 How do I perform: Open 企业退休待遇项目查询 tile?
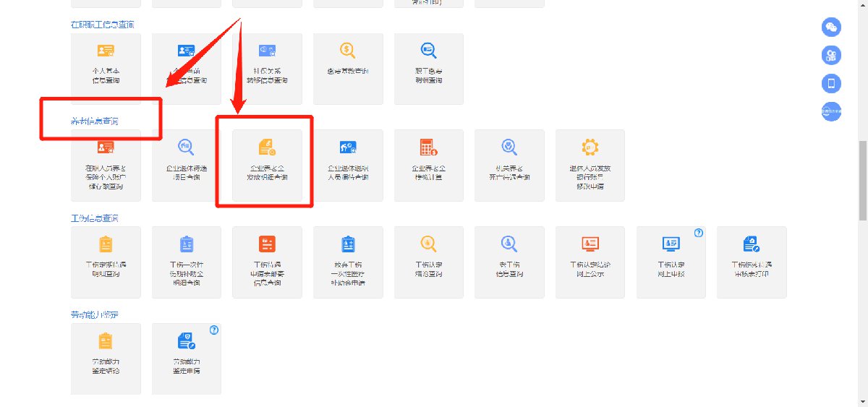(187, 164)
